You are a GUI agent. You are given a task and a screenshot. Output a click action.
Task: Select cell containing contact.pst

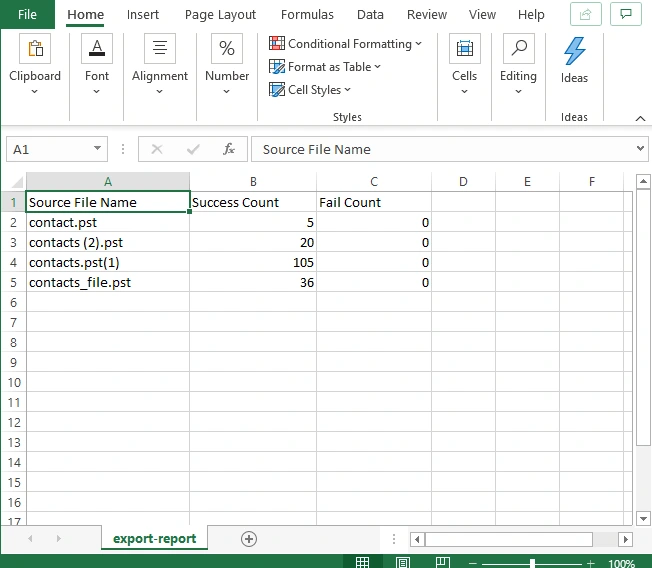click(x=108, y=222)
